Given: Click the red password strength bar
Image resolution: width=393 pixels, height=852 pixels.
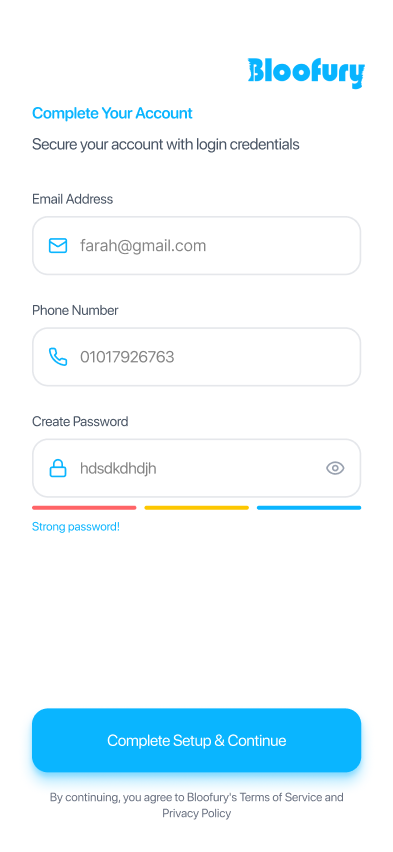Looking at the screenshot, I should pyautogui.click(x=84, y=508).
